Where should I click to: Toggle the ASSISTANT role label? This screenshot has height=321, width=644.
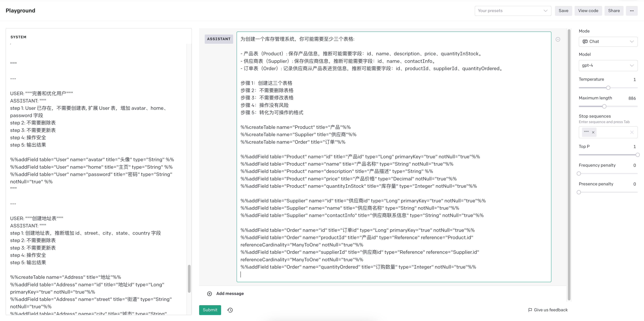[219, 39]
